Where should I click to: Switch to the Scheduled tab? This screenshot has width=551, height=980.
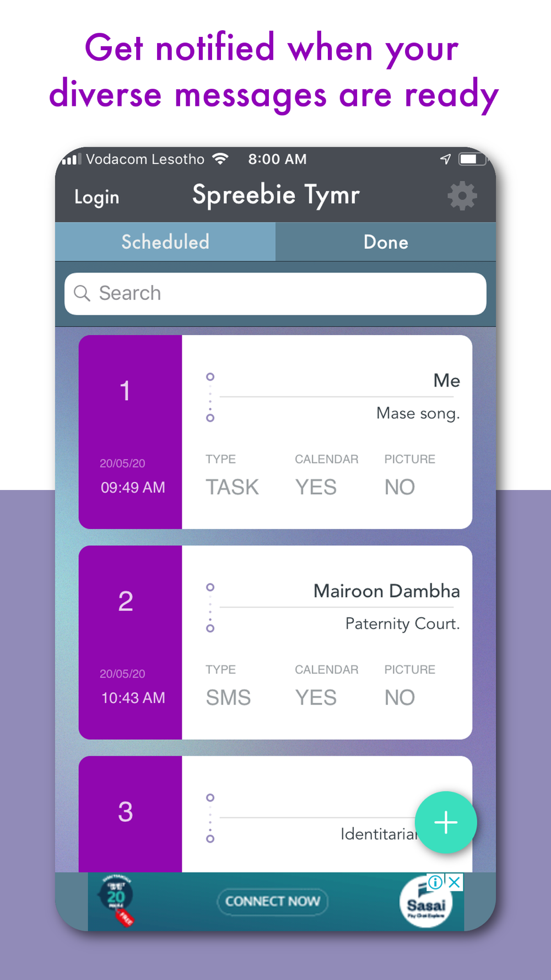coord(165,242)
